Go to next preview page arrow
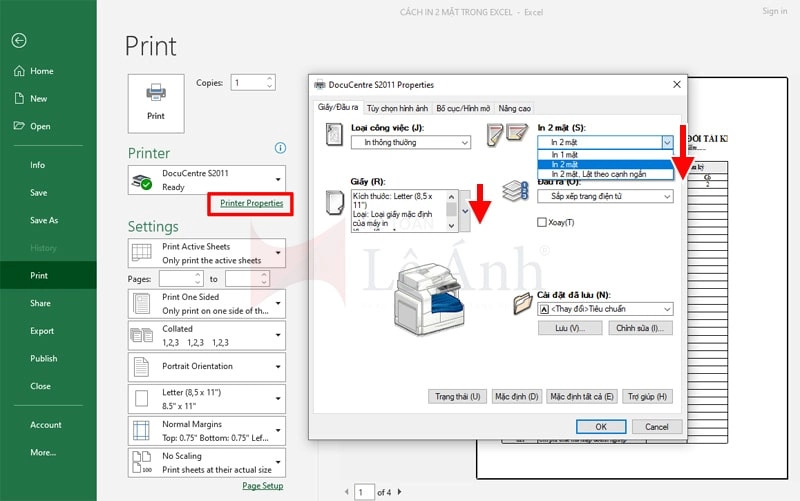The height and width of the screenshot is (501, 800). (399, 492)
